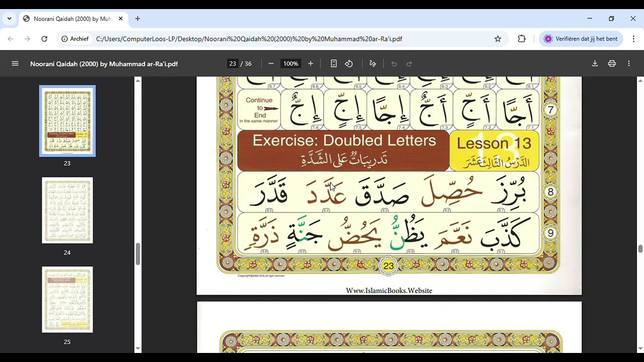Zoom in with the plus button
The image size is (644, 362).
coord(310,64)
